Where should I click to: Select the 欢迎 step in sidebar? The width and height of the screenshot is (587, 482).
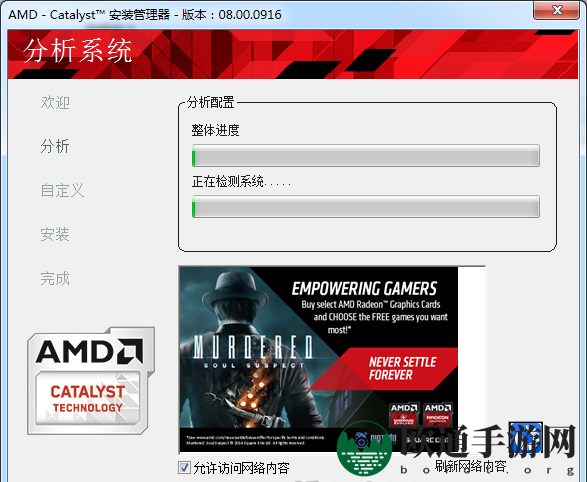click(55, 102)
